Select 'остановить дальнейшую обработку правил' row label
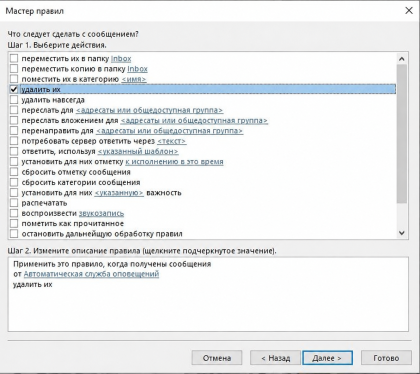Viewport: 420px width, 374px height. click(x=102, y=234)
